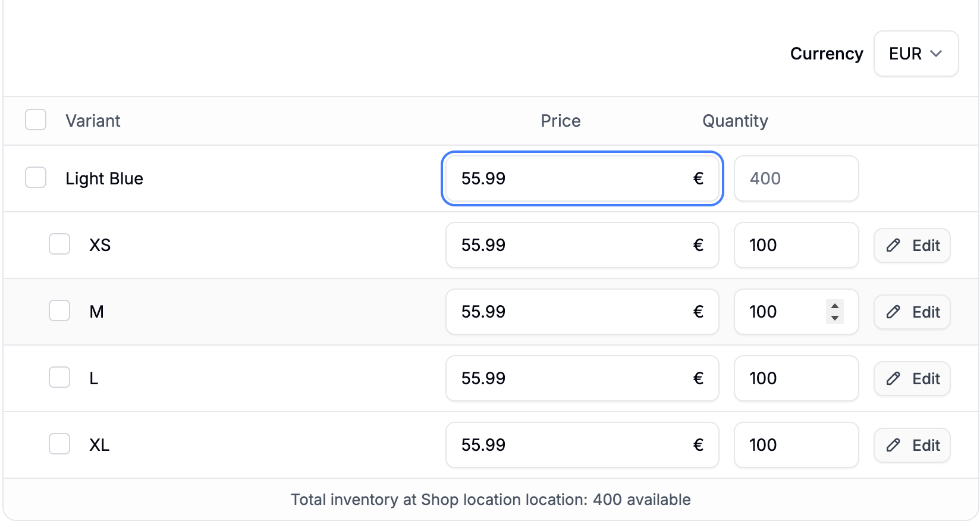Toggle the select-all Variant checkbox
Screen dimensions: 980x527
pyautogui.click(x=36, y=120)
